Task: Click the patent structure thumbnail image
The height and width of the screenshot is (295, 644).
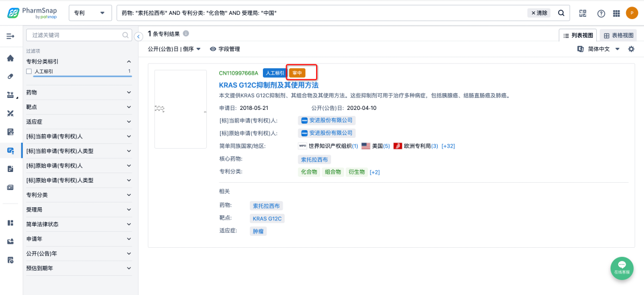Action: pyautogui.click(x=180, y=109)
